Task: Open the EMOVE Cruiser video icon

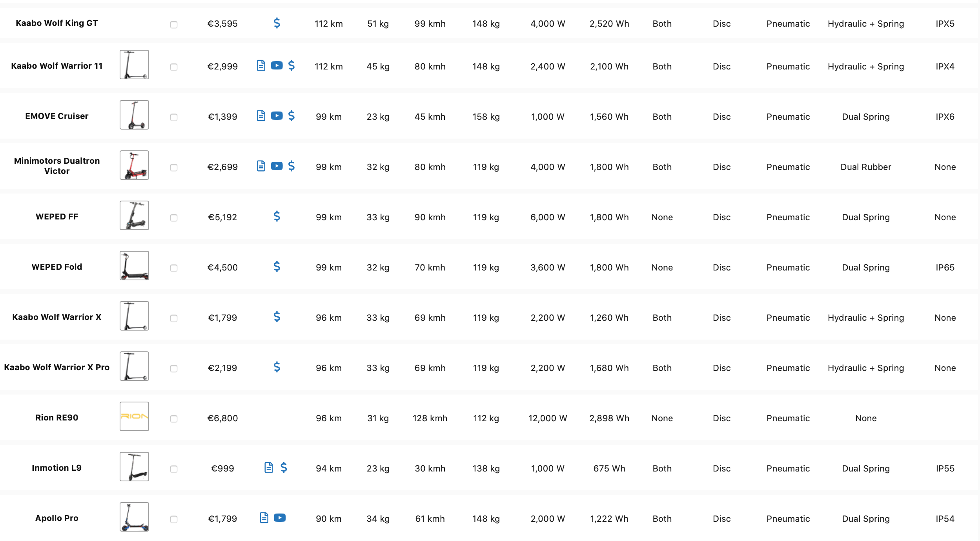Action: point(277,116)
